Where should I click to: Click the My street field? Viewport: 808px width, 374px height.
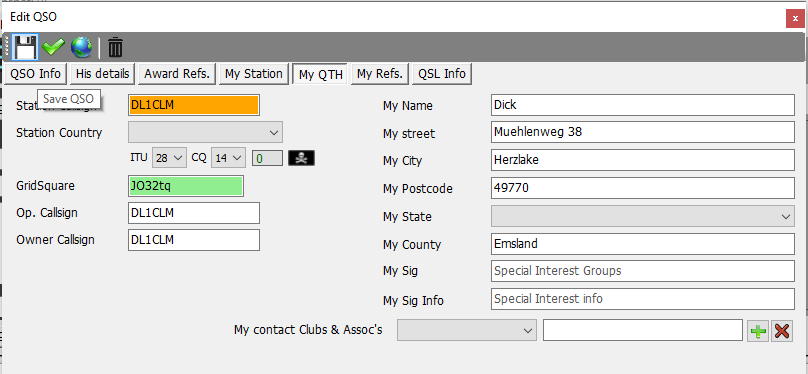[x=643, y=132]
